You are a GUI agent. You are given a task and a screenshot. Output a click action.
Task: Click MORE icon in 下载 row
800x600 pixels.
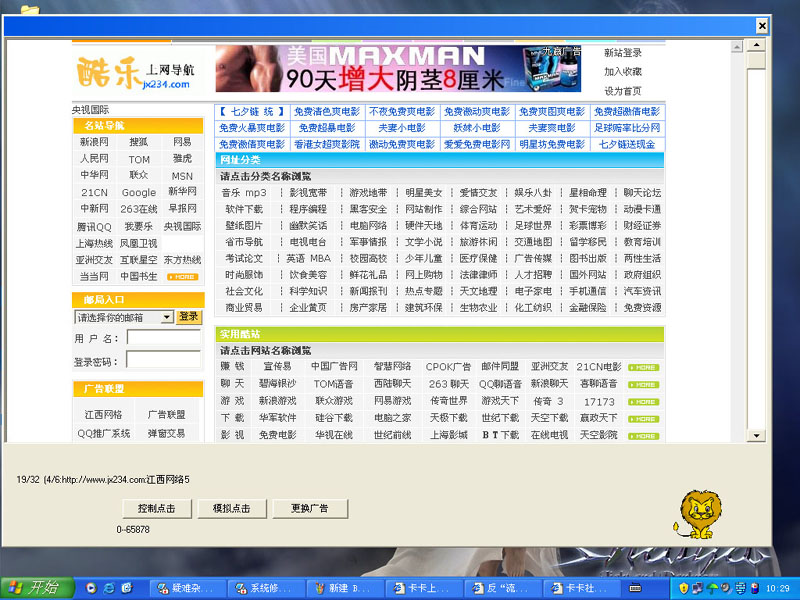pos(644,419)
